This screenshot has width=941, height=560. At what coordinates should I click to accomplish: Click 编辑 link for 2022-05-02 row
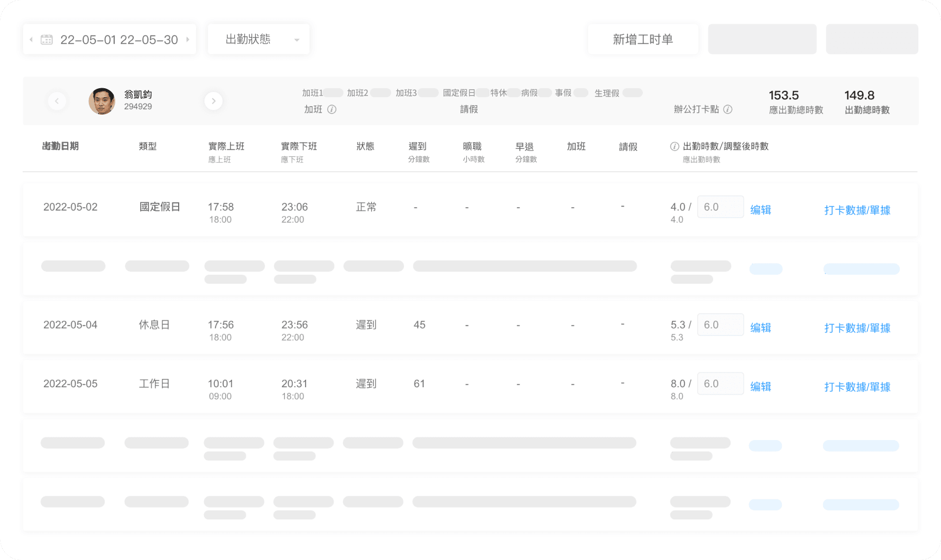pos(761,210)
